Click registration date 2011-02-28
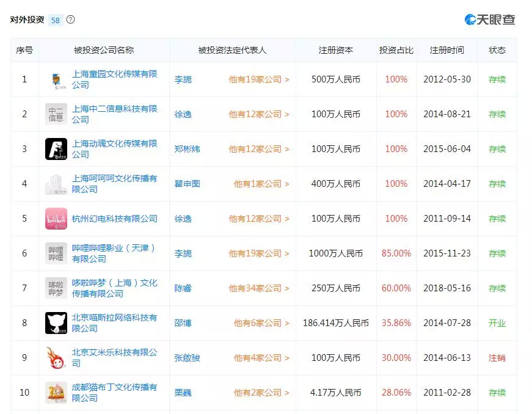Viewport: 532px width, 414px height. (x=447, y=393)
